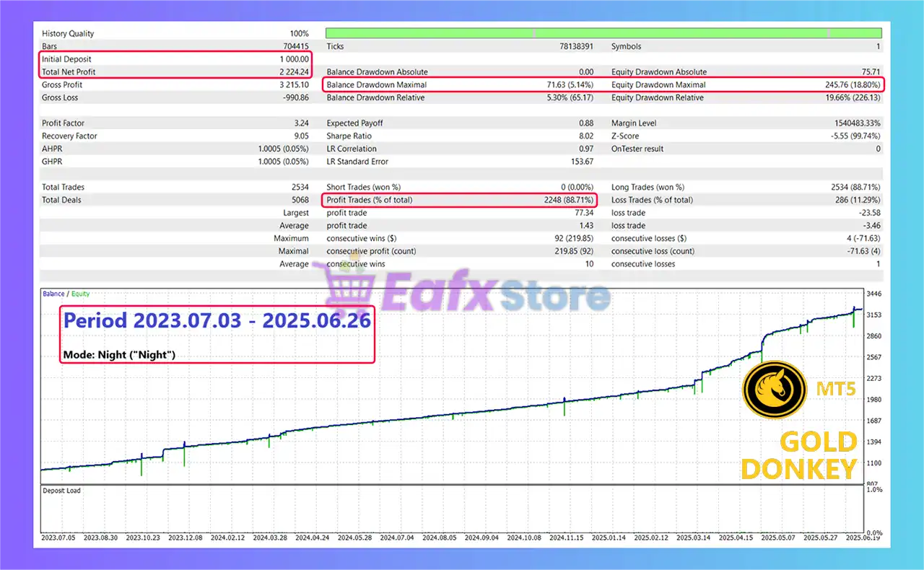The width and height of the screenshot is (924, 570).
Task: Click the Expected Payoff value 0.88
Action: click(586, 123)
